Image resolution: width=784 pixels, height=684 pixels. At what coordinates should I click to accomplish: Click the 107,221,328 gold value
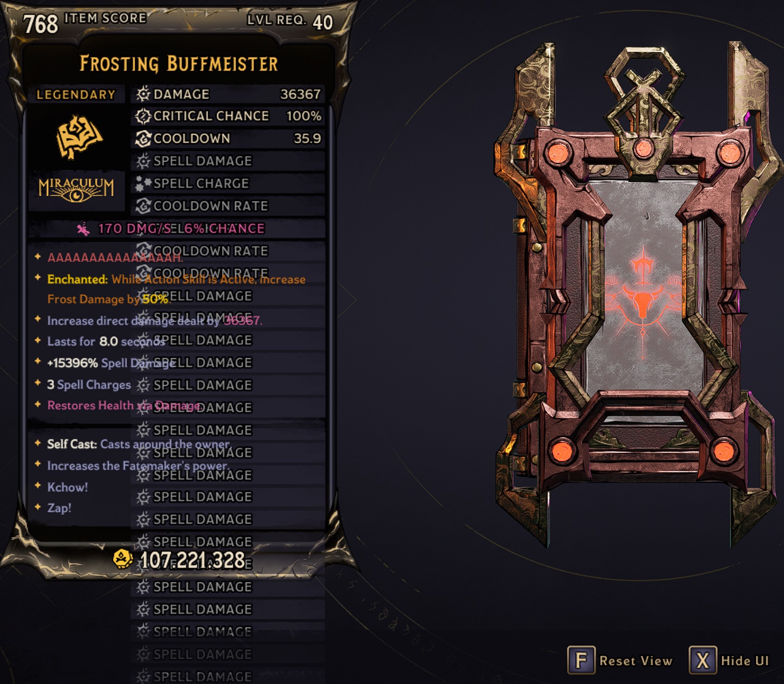coord(192,560)
